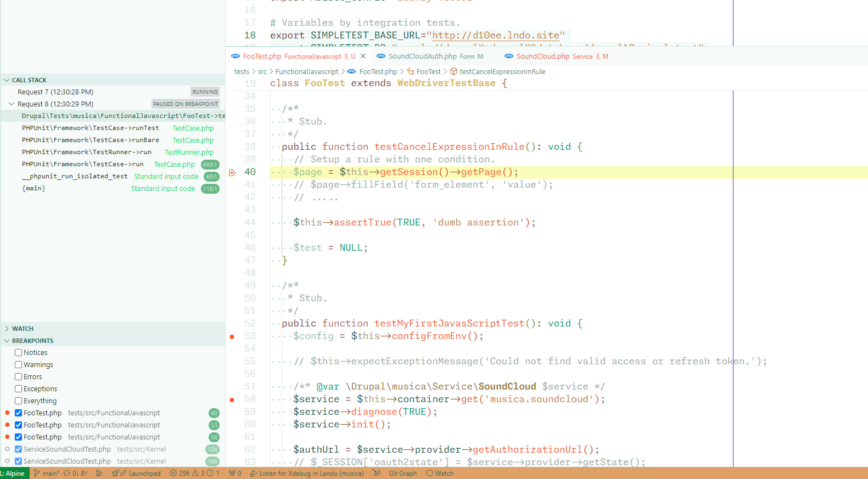Enable the Exceptions breakpoint checkbox
Image resolution: width=868 pixels, height=479 pixels.
click(x=19, y=389)
